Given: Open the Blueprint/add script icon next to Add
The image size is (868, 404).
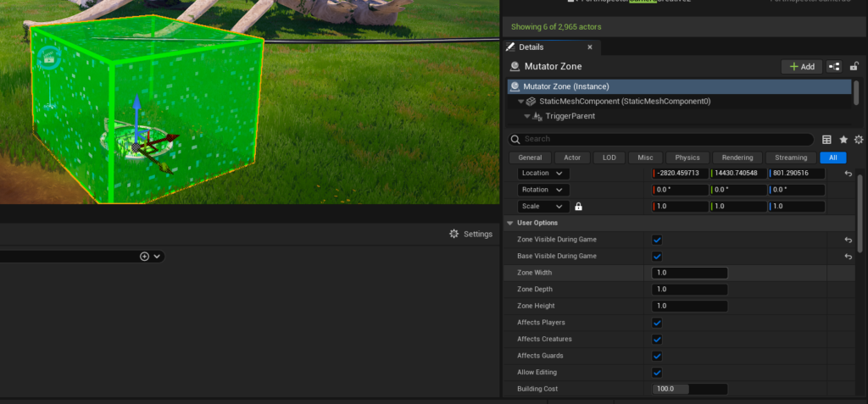Looking at the screenshot, I should [834, 66].
